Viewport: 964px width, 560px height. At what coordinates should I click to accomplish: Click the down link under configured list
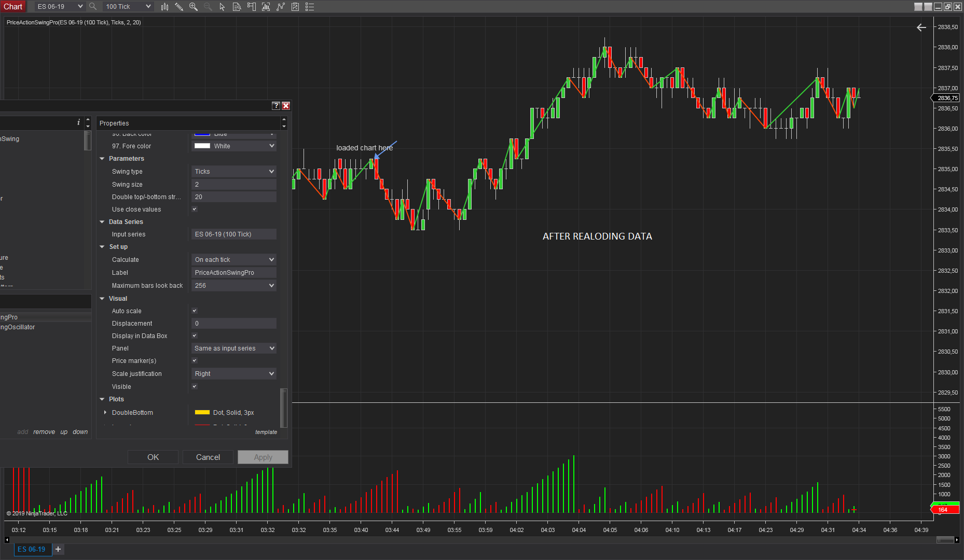click(x=80, y=432)
